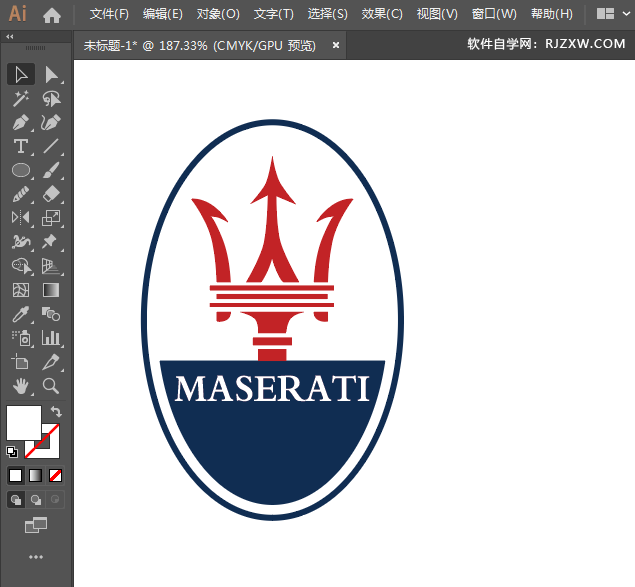
Task: Enable Gradient paint mode
Action: click(36, 475)
